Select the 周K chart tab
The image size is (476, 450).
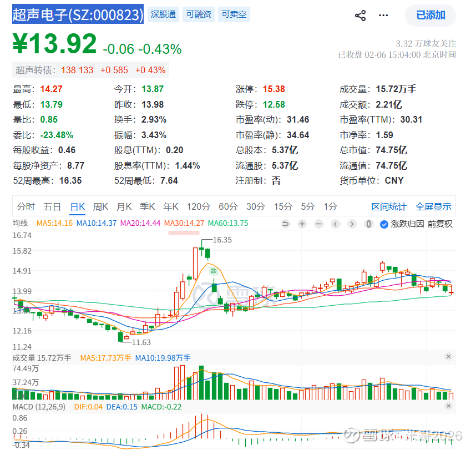100,207
